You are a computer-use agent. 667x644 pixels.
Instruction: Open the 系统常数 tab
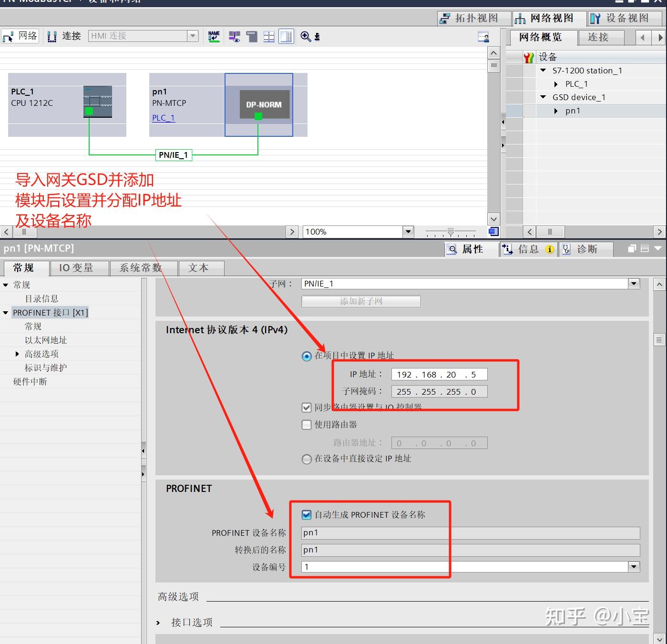click(x=143, y=268)
